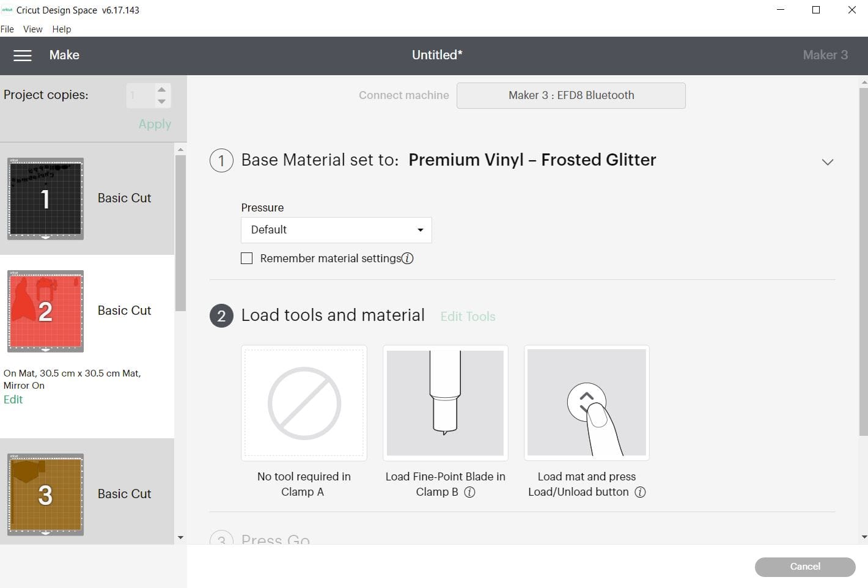Click the step 2 circle number icon

pyautogui.click(x=221, y=316)
